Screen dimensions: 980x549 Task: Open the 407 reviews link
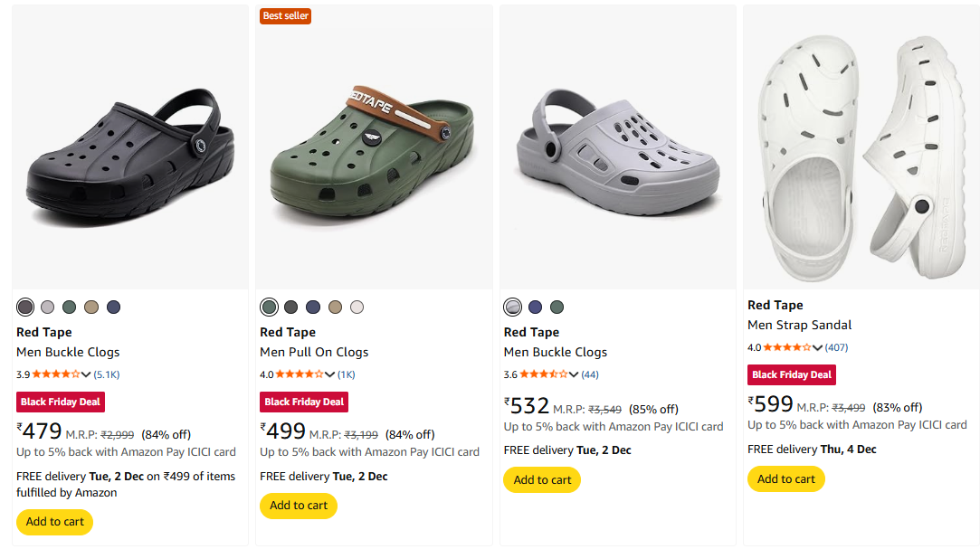tap(836, 347)
